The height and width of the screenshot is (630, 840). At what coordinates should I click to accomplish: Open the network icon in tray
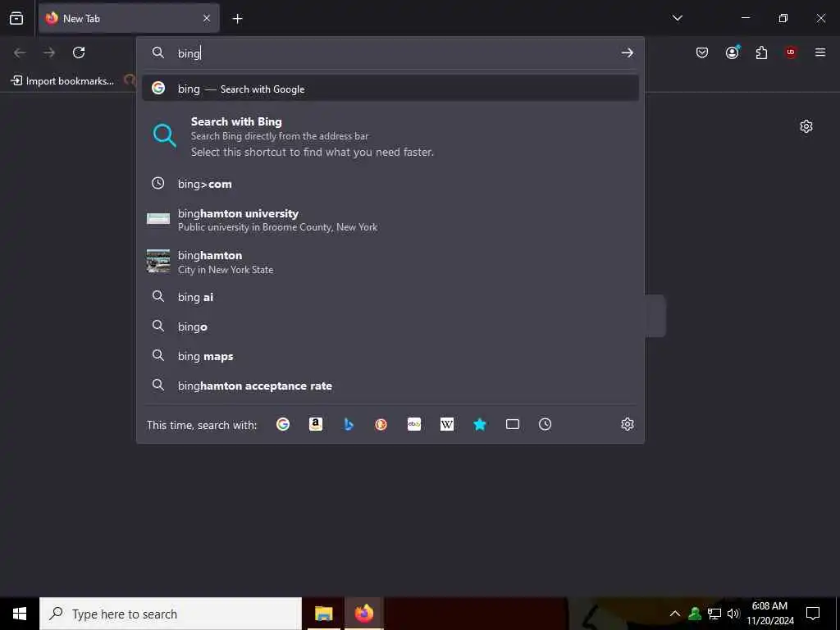[714, 614]
